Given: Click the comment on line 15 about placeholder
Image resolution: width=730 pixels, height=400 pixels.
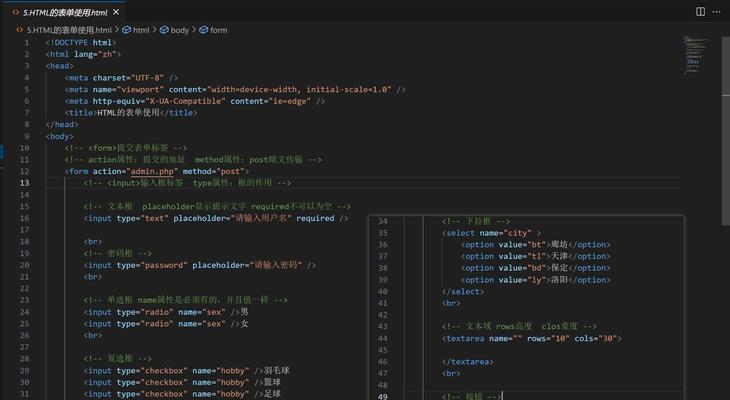Looking at the screenshot, I should (217, 206).
